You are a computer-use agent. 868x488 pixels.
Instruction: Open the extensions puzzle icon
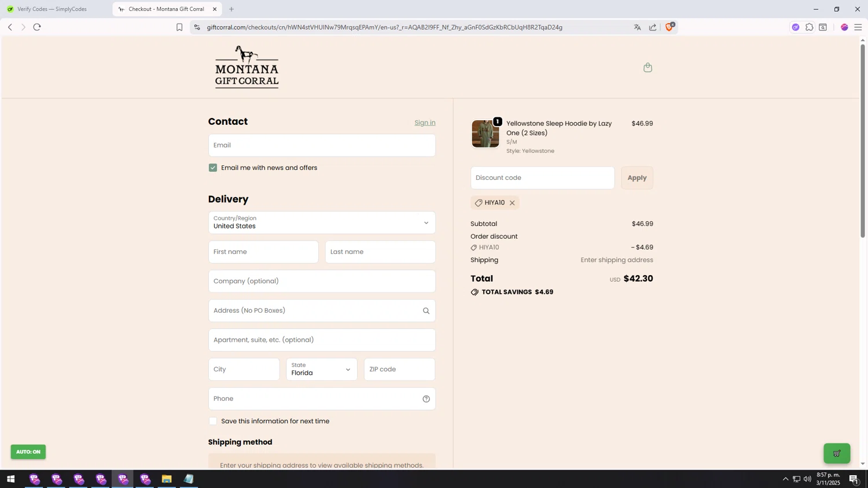809,27
